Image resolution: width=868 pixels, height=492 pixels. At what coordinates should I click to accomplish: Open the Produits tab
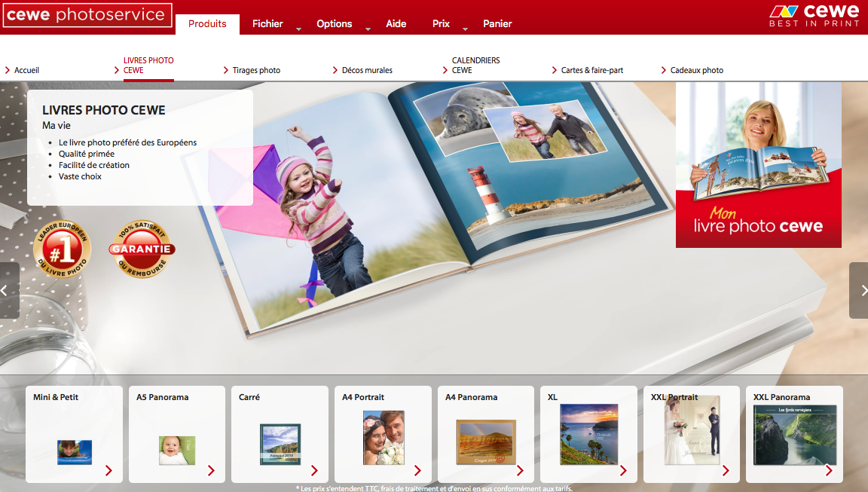208,24
